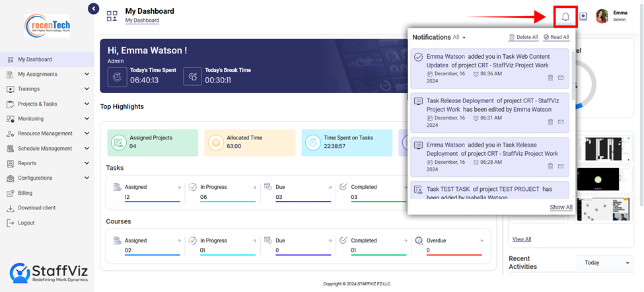Click the StaffViz logo at sidebar bottom
This screenshot has height=292, width=644.
48,273
